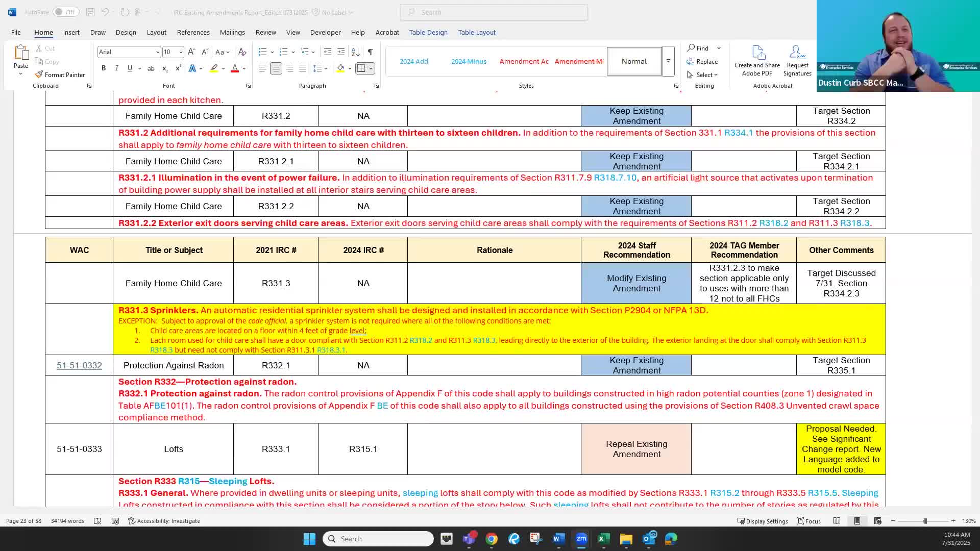Show paragraph marks with pilcrow icon
The image size is (980, 551).
pyautogui.click(x=370, y=52)
